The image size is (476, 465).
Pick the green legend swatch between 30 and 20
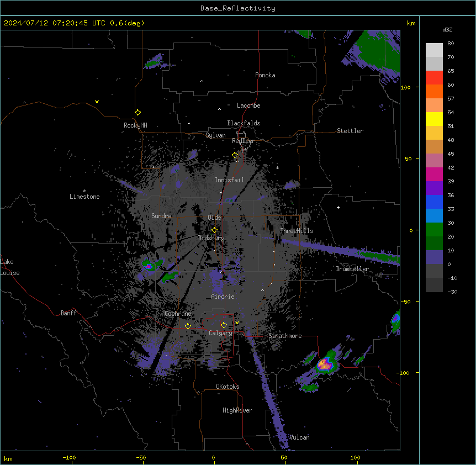[x=434, y=230]
